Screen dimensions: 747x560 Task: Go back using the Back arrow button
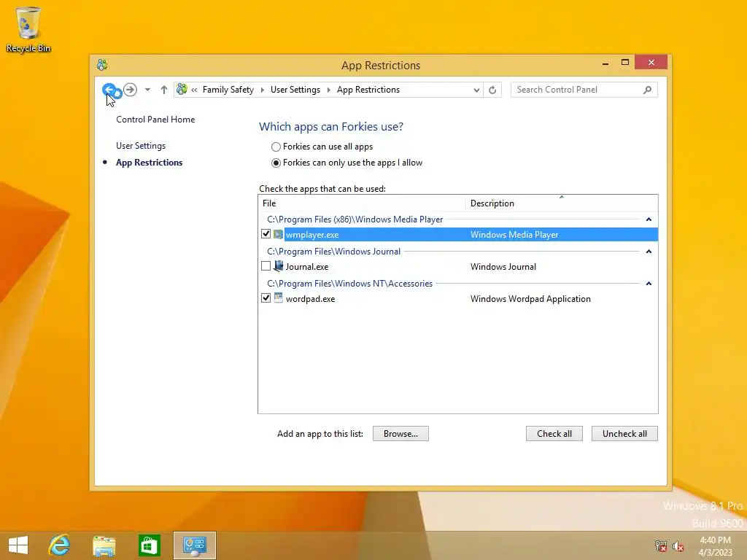(109, 90)
